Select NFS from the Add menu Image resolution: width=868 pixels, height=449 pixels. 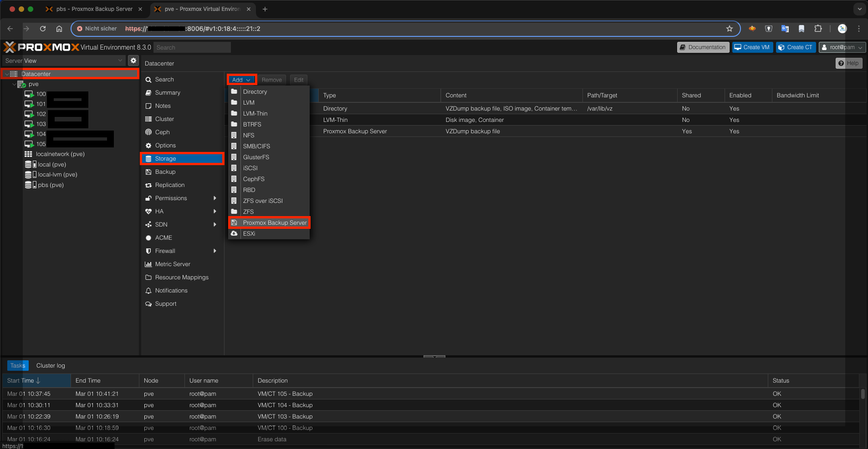[249, 135]
